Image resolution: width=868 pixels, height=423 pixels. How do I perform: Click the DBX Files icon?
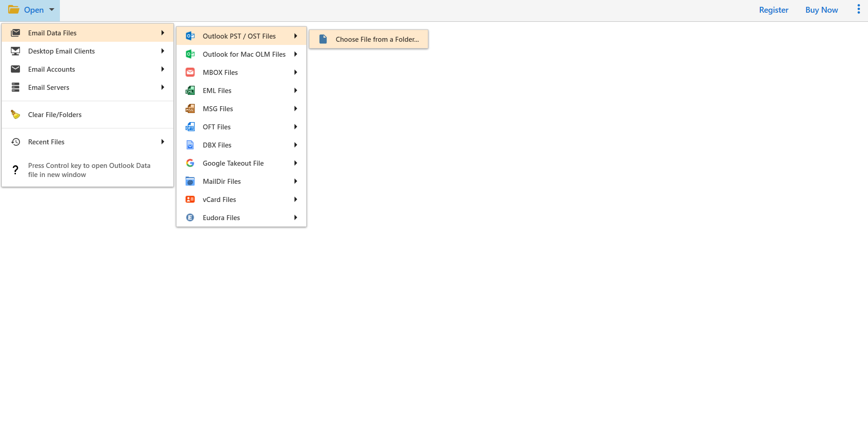click(190, 145)
